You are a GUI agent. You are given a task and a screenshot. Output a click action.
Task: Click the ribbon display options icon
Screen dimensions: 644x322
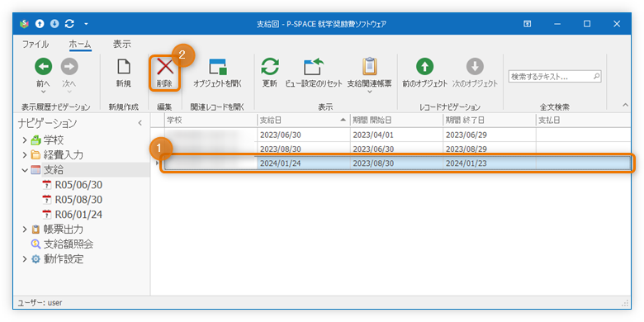tap(527, 24)
